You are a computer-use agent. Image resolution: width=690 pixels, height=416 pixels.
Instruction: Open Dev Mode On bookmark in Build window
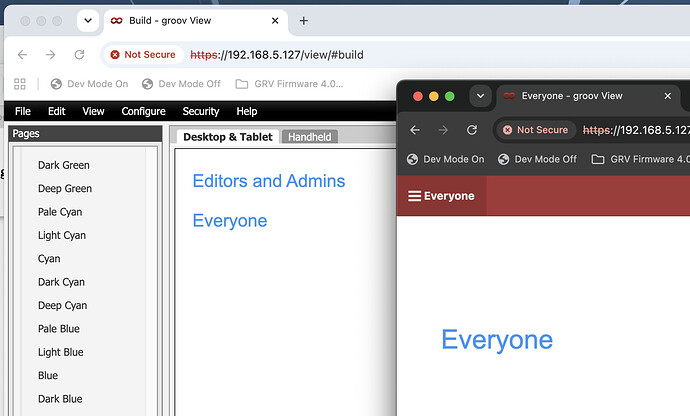89,84
